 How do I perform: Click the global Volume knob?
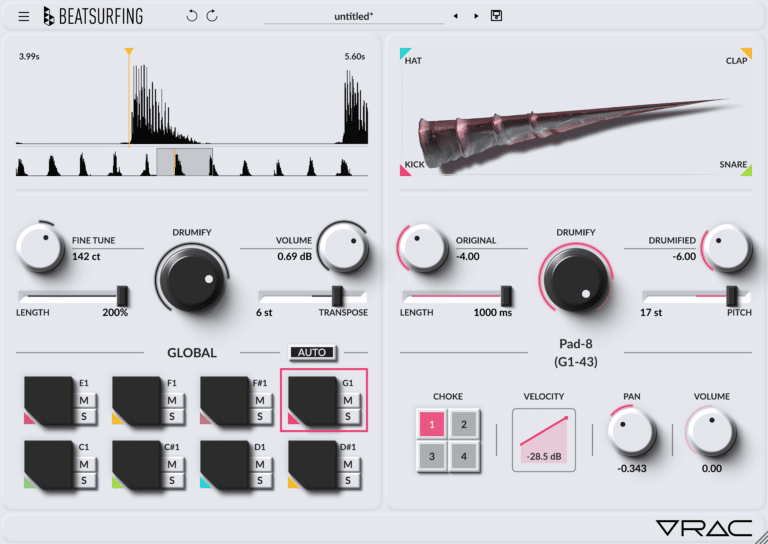coord(343,247)
